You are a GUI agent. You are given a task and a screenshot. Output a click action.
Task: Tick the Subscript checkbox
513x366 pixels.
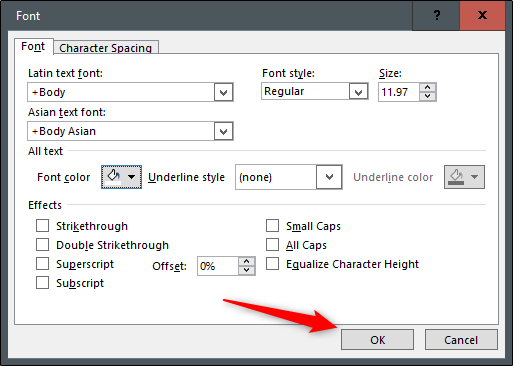click(42, 283)
